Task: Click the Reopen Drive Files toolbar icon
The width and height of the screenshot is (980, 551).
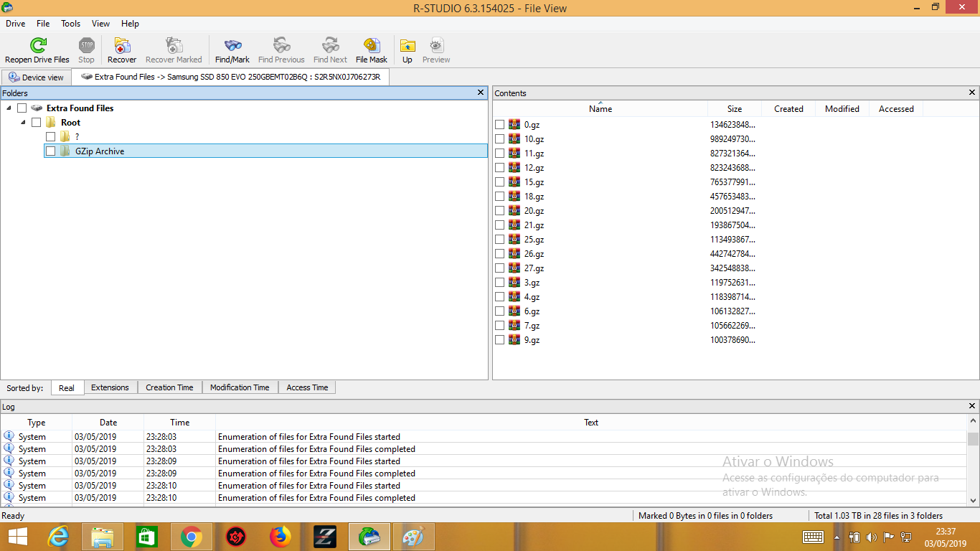Action: [x=37, y=46]
